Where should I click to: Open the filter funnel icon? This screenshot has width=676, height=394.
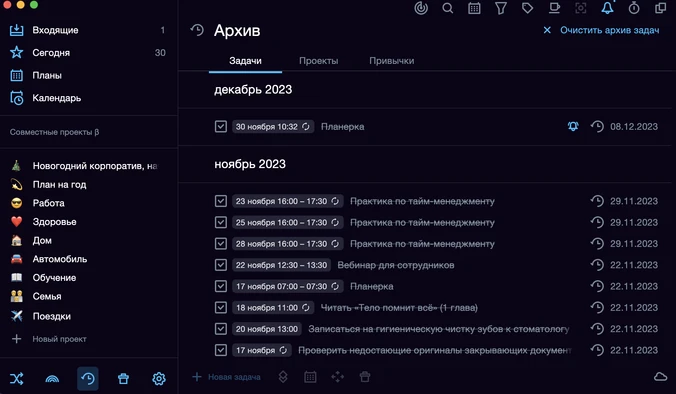click(501, 8)
